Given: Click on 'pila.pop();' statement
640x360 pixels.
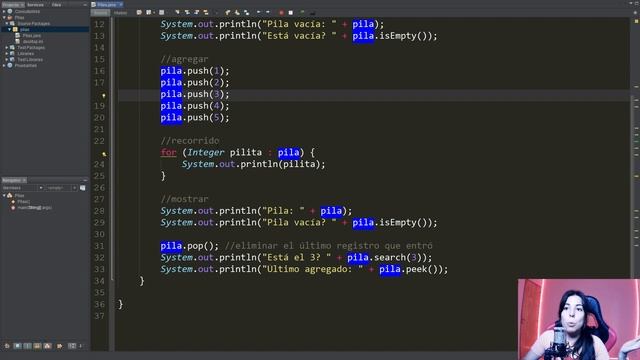Looking at the screenshot, I should coord(190,246).
